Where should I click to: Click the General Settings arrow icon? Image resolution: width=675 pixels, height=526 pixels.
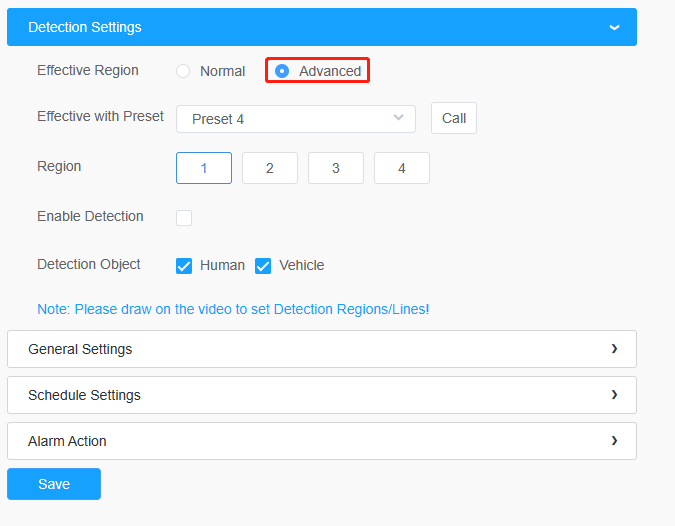(614, 349)
